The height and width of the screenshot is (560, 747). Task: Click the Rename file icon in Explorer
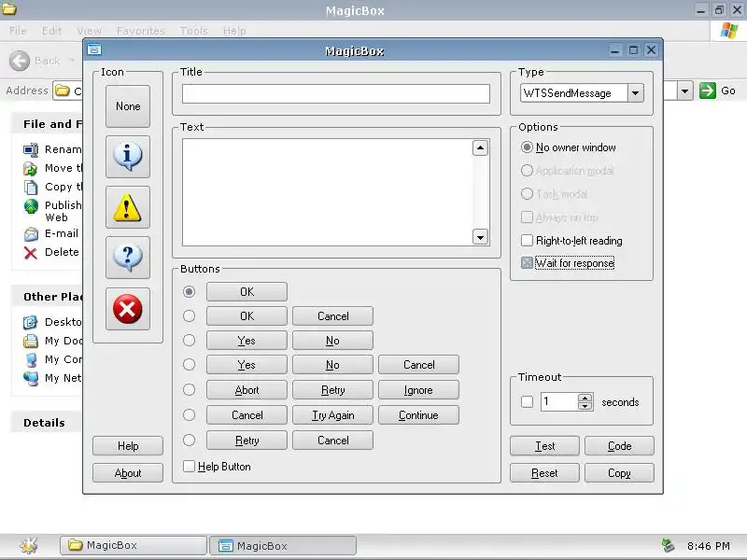31,150
